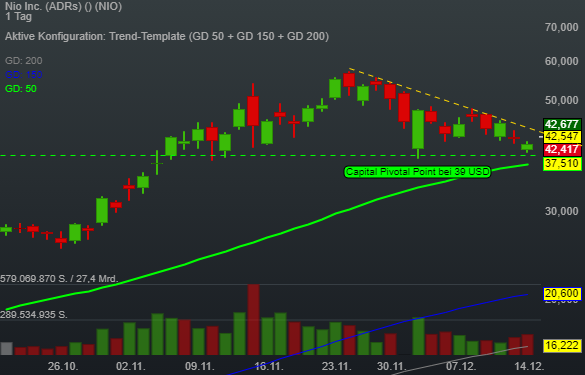Click the 14.12. date axis label

[529, 366]
